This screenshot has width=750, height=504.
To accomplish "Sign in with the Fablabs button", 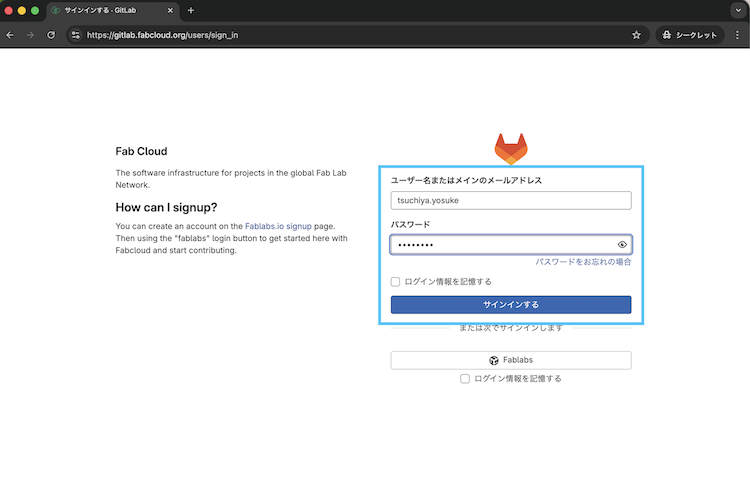I will coord(511,360).
